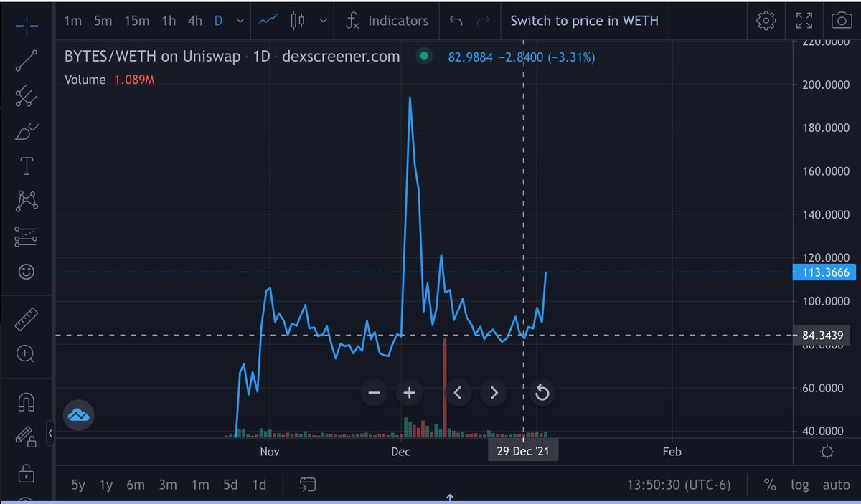Viewport: 861px width, 504px height.
Task: Click Switch to price in WETH
Action: click(584, 21)
